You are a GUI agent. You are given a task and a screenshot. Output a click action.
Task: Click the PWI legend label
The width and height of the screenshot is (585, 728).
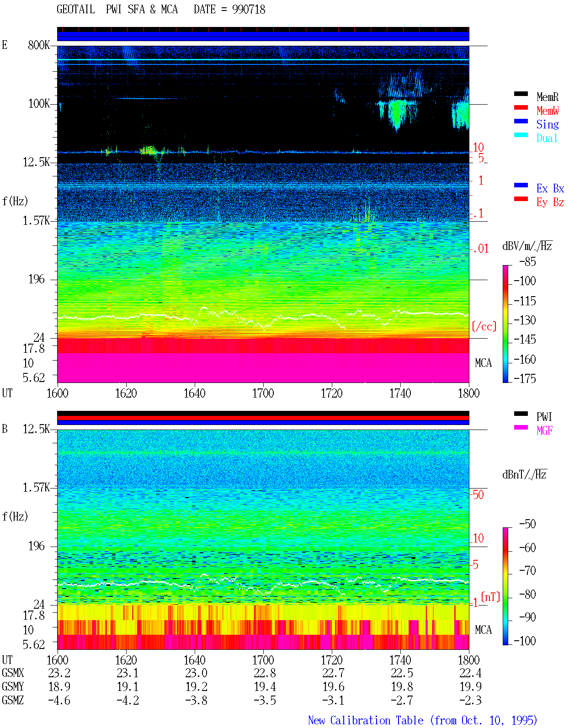click(x=544, y=417)
